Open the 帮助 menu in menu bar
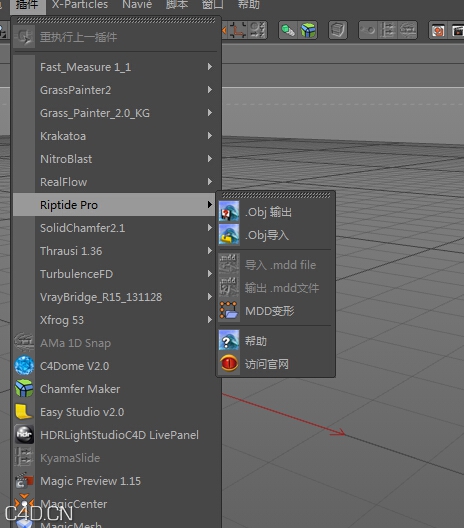The height and width of the screenshot is (528, 464). (x=248, y=5)
